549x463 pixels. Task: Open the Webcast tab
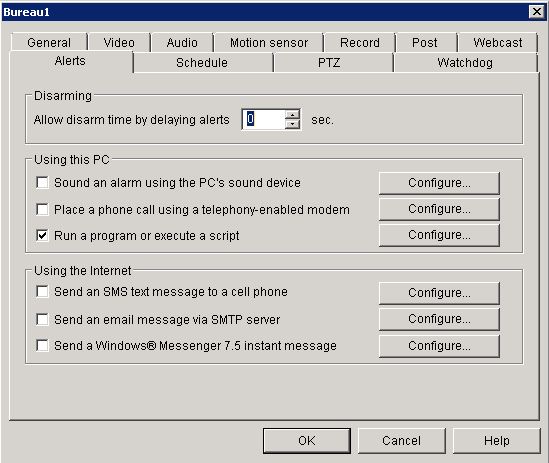point(498,43)
